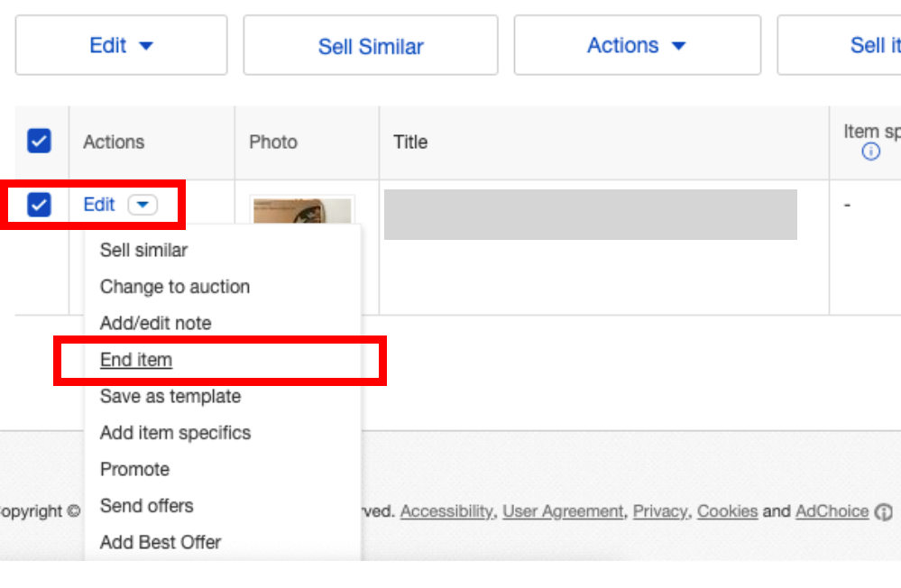The image size is (901, 588).
Task: Toggle the select-all checkbox in header
Action: [x=39, y=141]
